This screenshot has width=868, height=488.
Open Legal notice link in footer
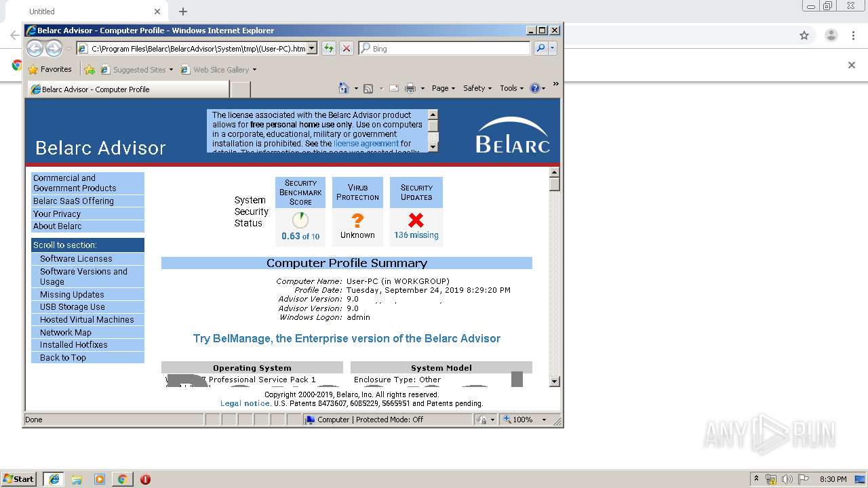(245, 403)
